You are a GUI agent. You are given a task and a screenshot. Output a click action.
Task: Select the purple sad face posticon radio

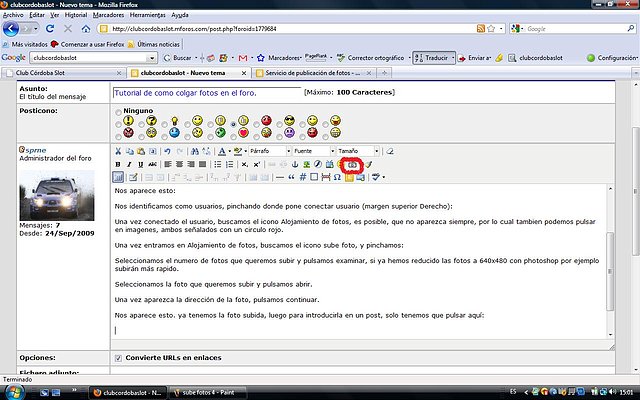279,136
